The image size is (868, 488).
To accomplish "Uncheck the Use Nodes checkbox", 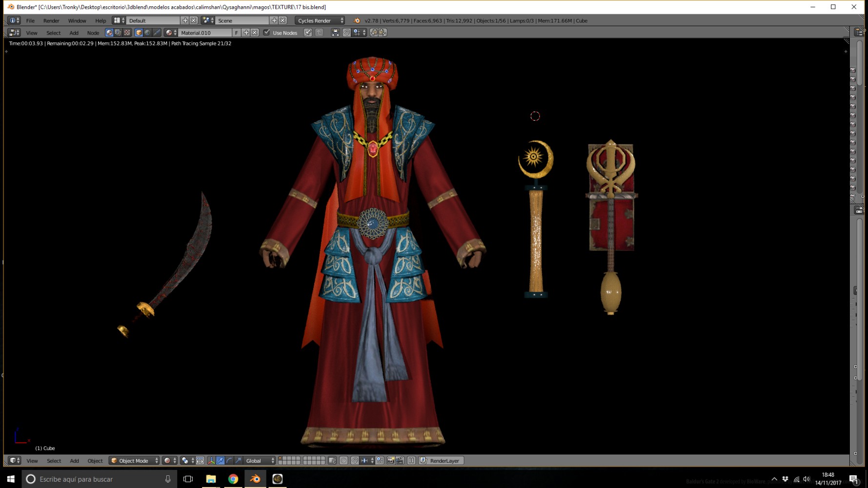I will 266,33.
